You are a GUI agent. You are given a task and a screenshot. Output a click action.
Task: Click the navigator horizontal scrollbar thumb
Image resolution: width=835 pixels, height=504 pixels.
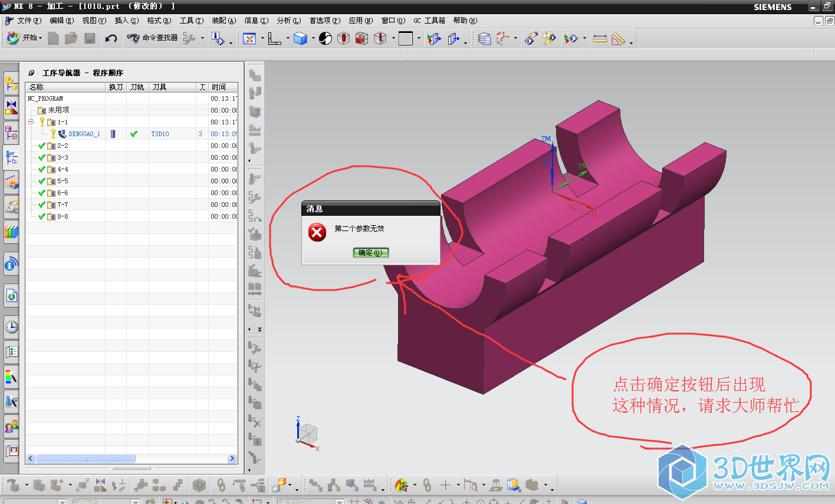[x=86, y=458]
